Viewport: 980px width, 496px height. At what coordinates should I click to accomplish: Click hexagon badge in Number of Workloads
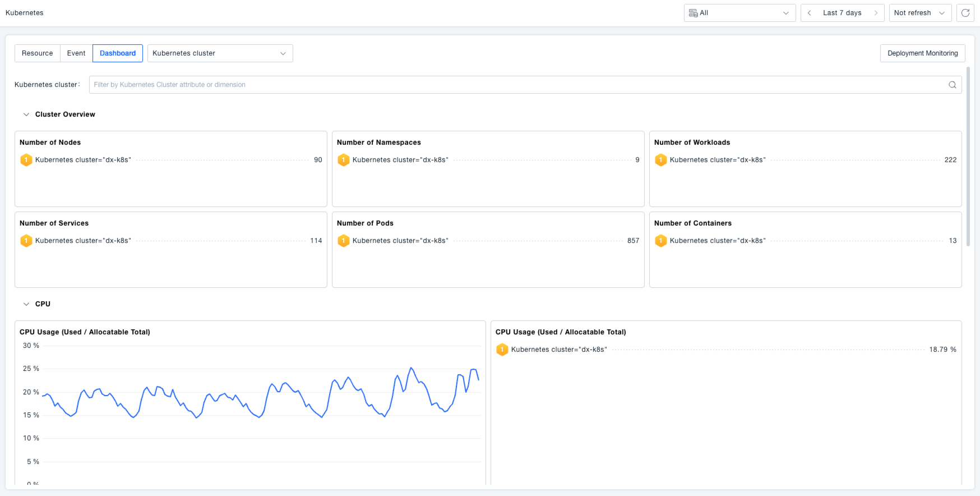tap(661, 160)
